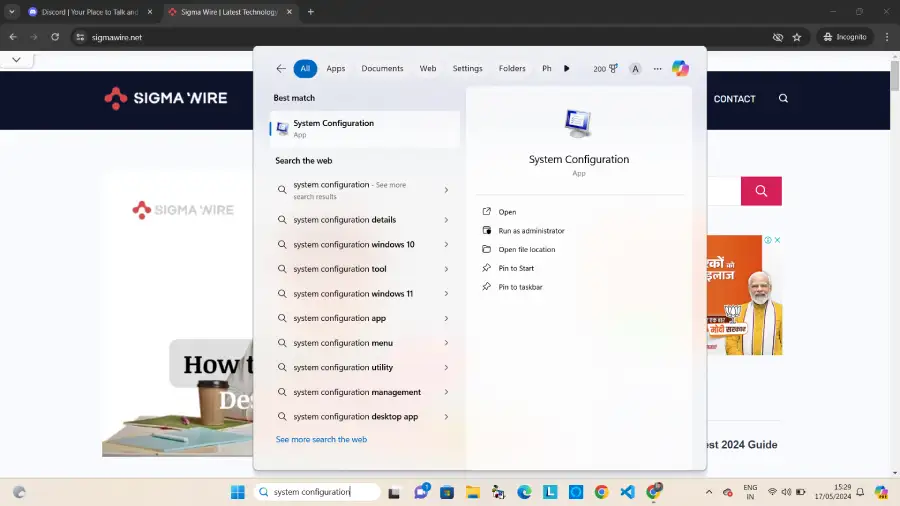Open search options three-dot menu

(657, 69)
